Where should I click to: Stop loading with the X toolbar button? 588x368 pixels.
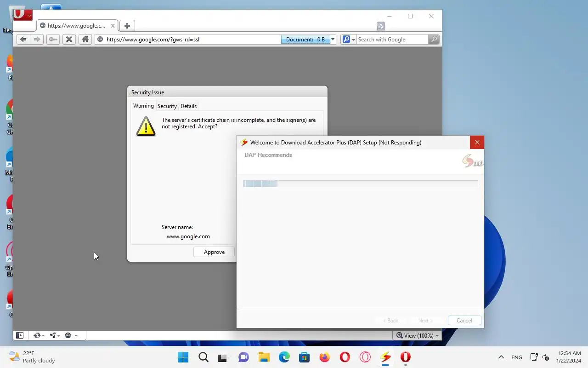[x=69, y=39]
